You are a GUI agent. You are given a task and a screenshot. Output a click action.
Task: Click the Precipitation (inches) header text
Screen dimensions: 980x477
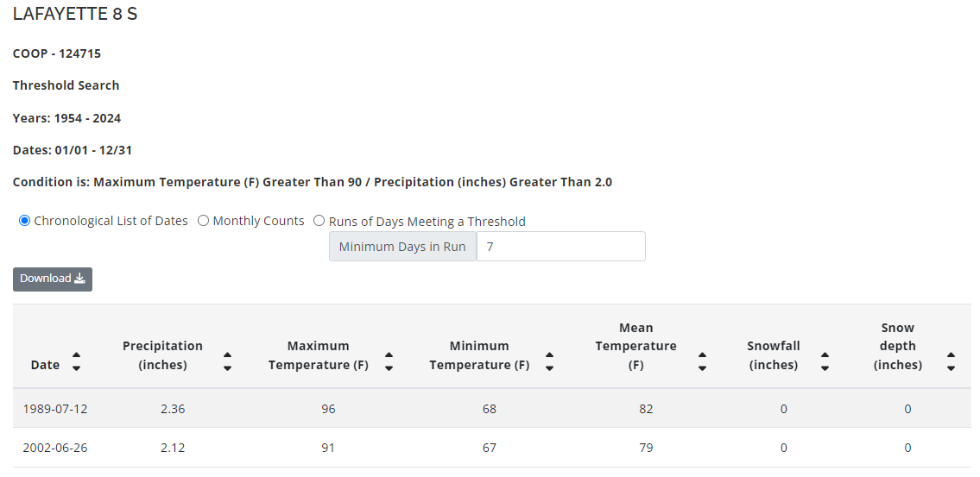(x=162, y=355)
